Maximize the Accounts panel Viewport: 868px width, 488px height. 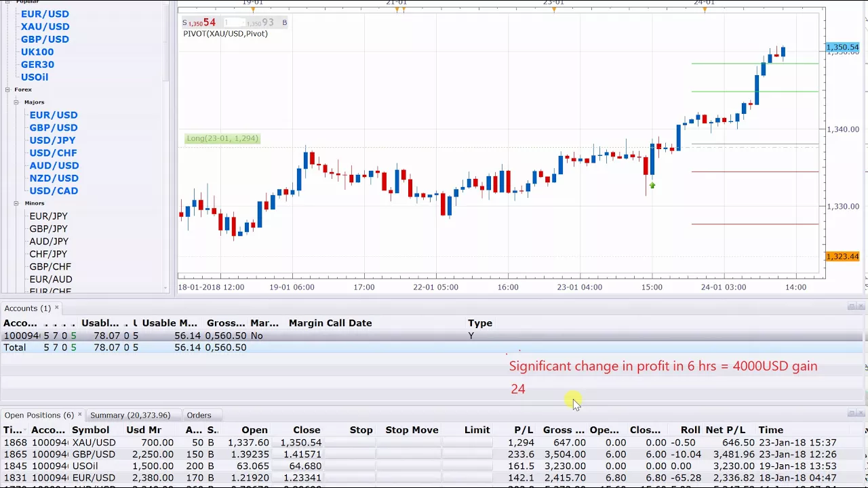[x=851, y=306]
